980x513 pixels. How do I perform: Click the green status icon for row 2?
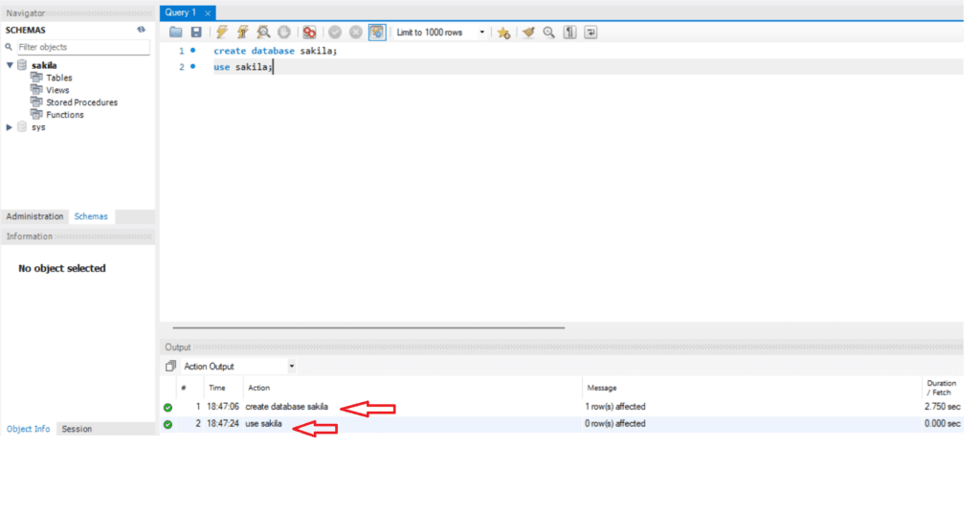[167, 424]
